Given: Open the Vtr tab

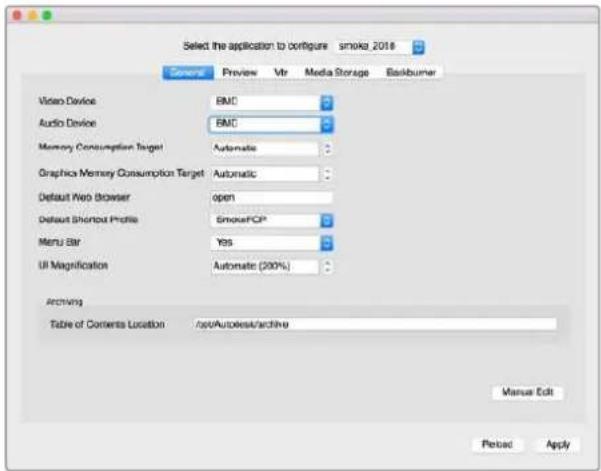Looking at the screenshot, I should 281,72.
